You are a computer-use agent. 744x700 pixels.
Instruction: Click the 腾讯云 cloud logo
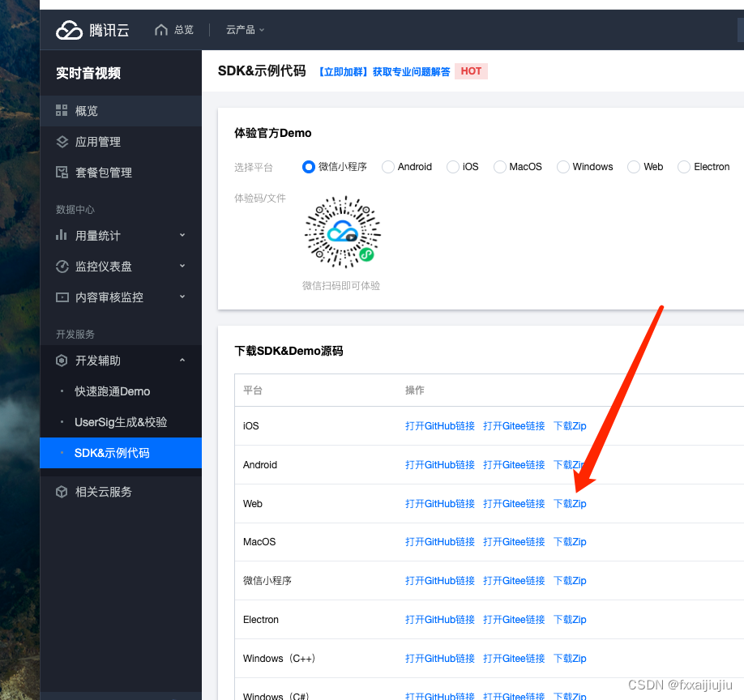pos(68,29)
